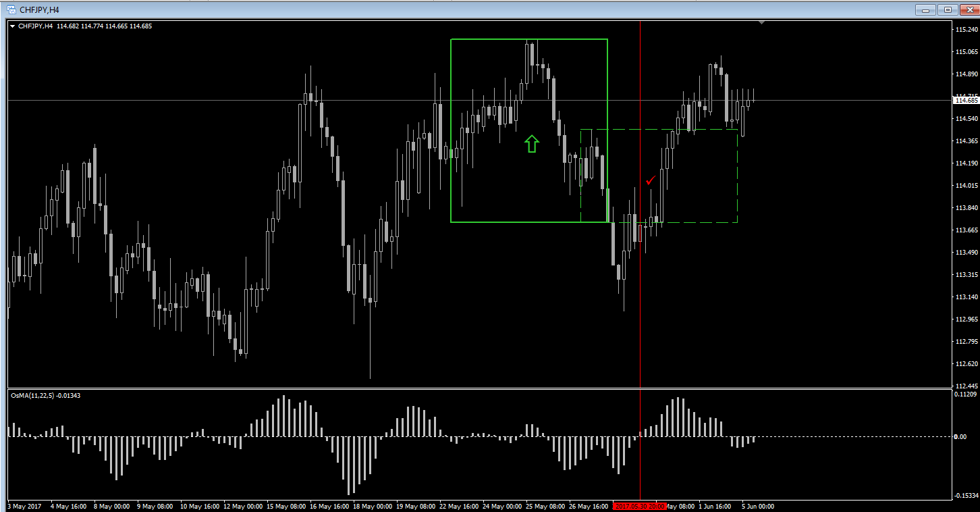This screenshot has width=980, height=512.
Task: Click time axis label 18 May 00:00
Action: (x=373, y=506)
